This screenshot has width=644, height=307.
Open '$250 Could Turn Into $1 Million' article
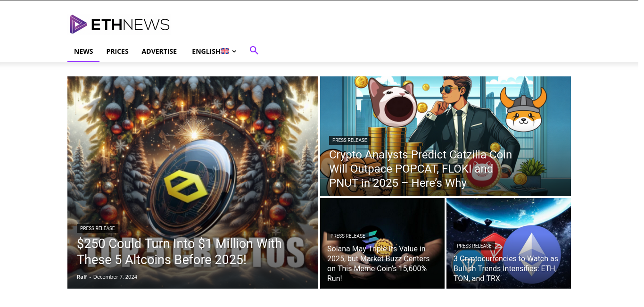tap(179, 252)
